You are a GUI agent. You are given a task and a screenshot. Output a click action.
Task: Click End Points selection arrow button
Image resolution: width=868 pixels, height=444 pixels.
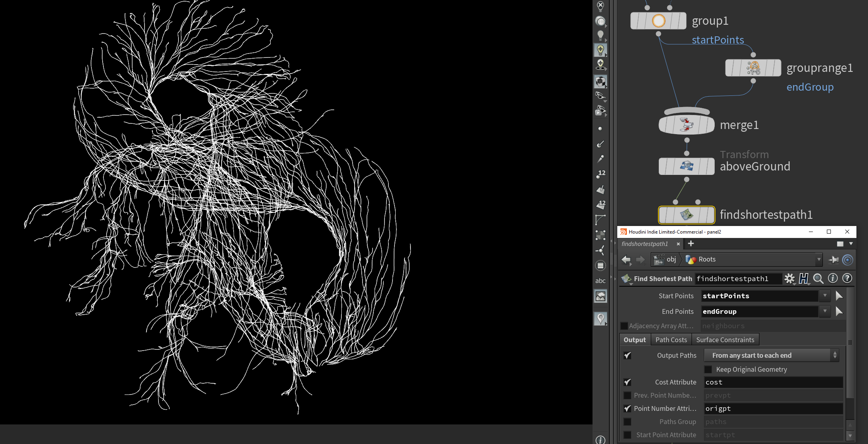[x=839, y=311]
